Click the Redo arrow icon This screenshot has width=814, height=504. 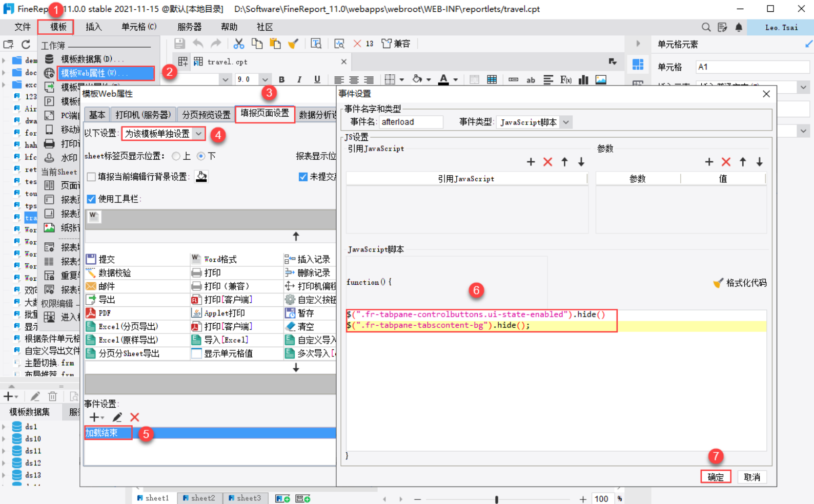tap(216, 44)
